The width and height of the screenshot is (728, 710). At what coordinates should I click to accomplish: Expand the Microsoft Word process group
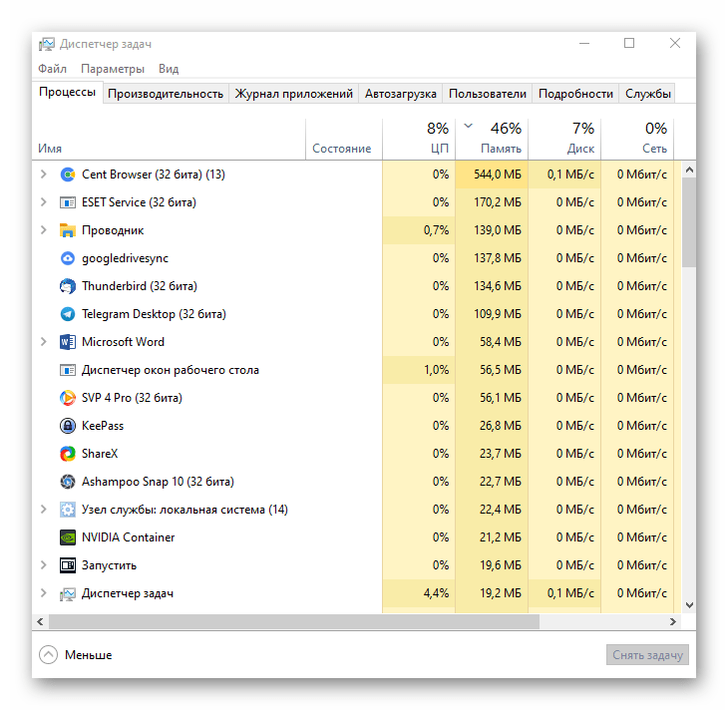pos(44,342)
